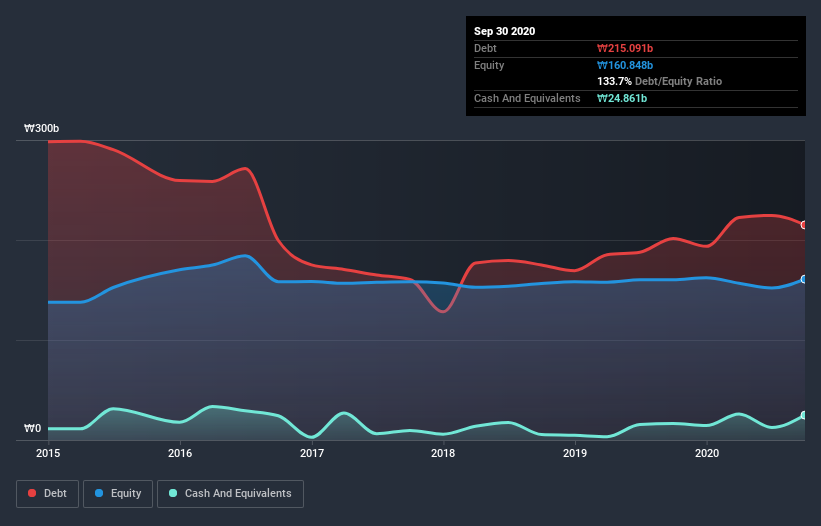Click the tooltip Debt row label
Screen dimensions: 821x526
[x=485, y=49]
